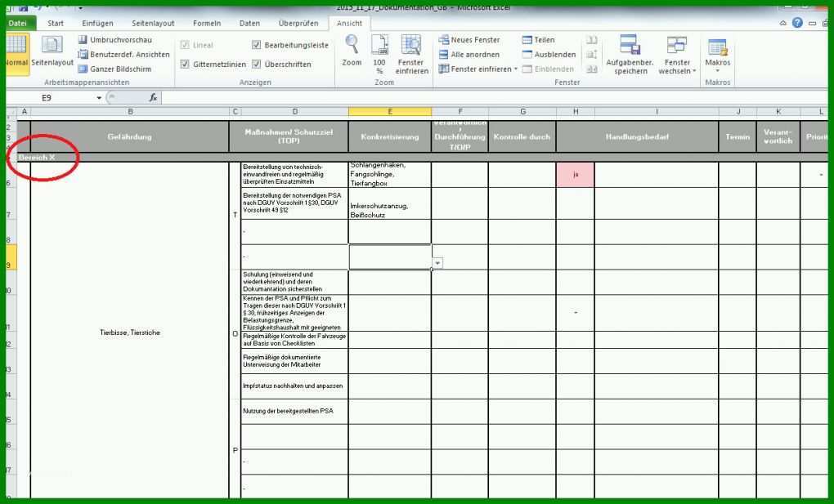The image size is (834, 504).
Task: Toggle the Bearbeitungsleiste checkbox
Action: 257,45
